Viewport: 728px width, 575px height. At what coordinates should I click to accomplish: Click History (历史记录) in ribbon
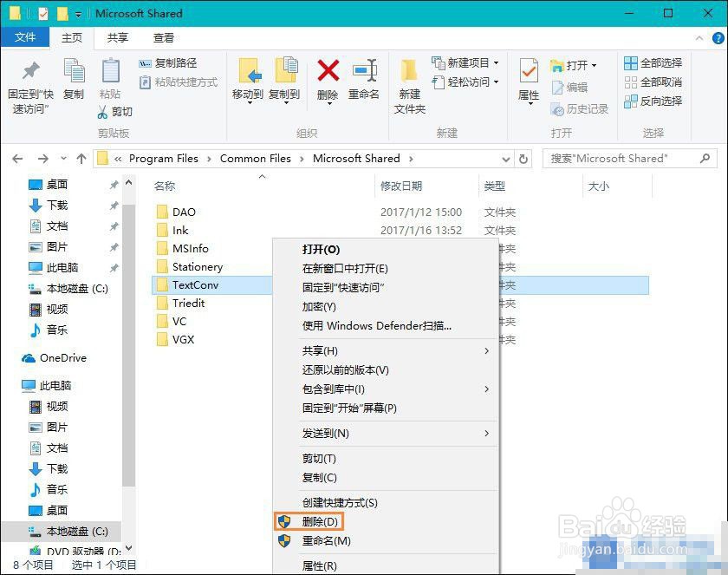pyautogui.click(x=579, y=109)
